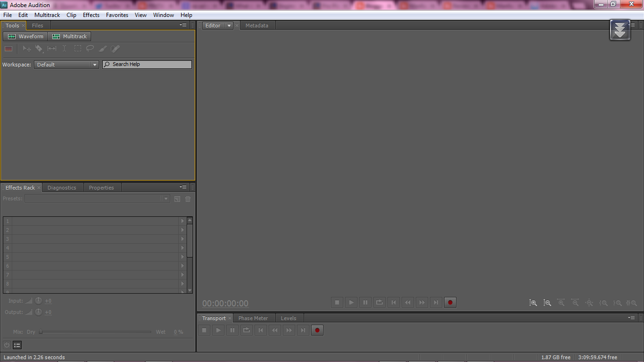The image size is (644, 362).
Task: Toggle the Effects Rack power button
Action: click(6, 345)
